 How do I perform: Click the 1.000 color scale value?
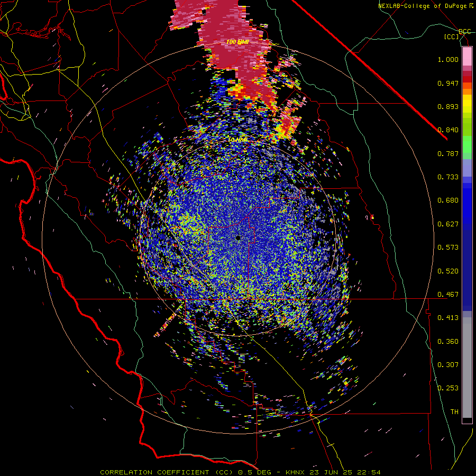tap(448, 59)
